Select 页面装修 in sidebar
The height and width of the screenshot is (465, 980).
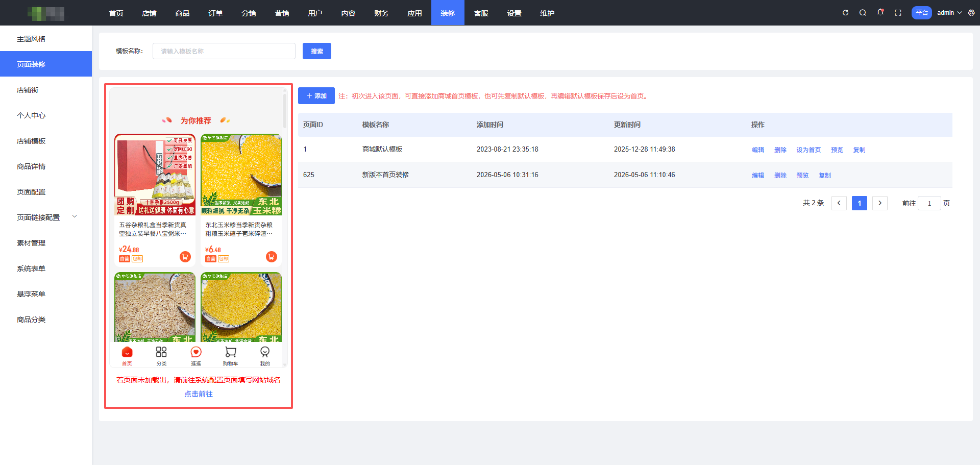46,64
